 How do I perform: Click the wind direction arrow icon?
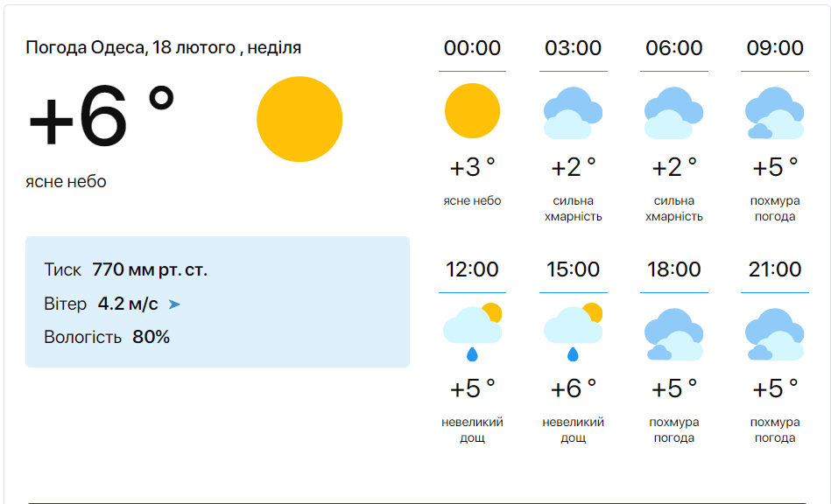(x=174, y=304)
